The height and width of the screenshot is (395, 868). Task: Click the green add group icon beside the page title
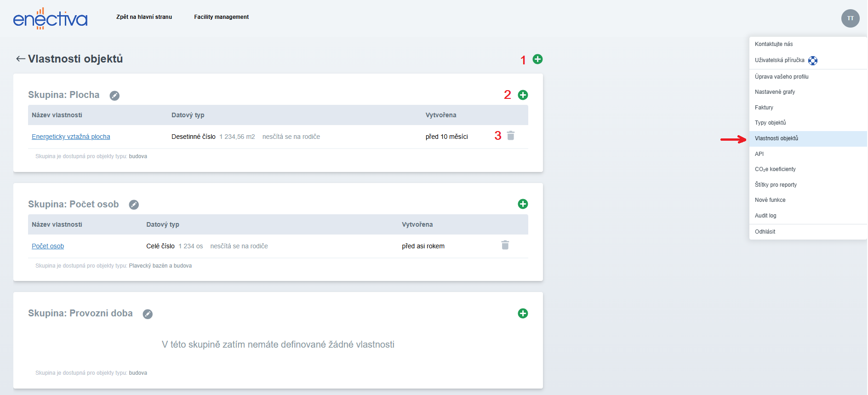537,59
